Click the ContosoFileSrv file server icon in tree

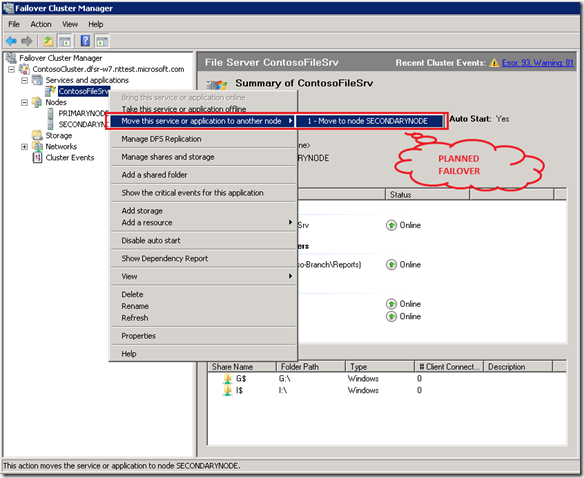[50, 91]
